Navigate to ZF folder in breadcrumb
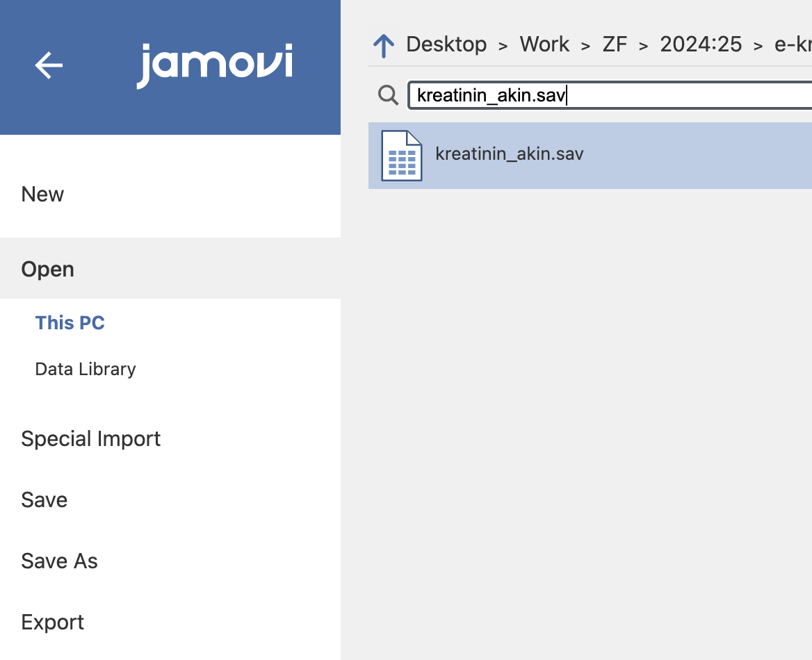The width and height of the screenshot is (812, 660). (x=615, y=44)
